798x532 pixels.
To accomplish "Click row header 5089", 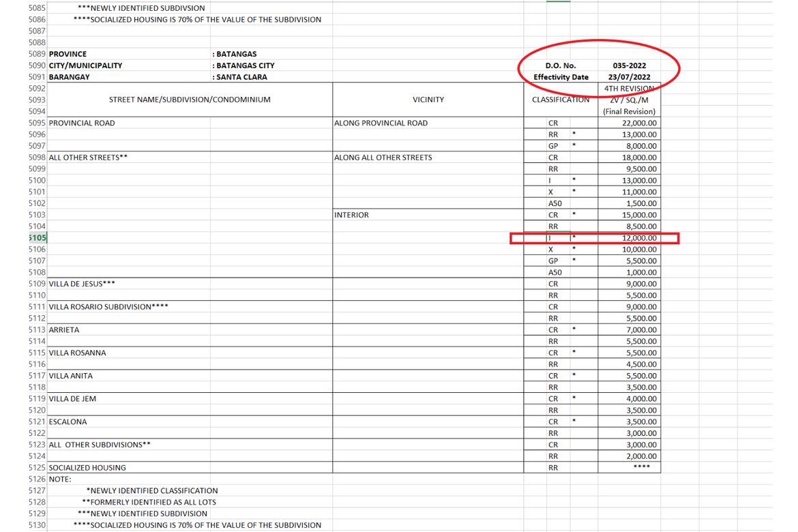I will tap(37, 54).
